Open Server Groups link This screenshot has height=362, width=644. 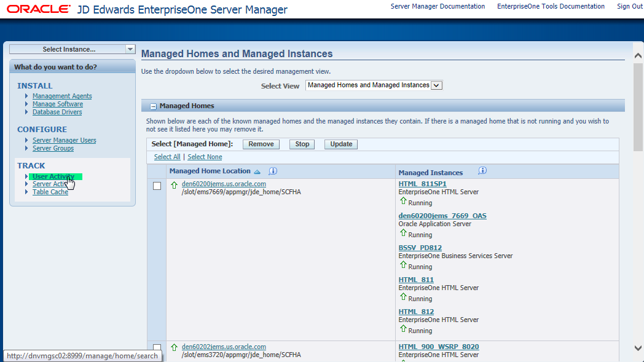(53, 148)
